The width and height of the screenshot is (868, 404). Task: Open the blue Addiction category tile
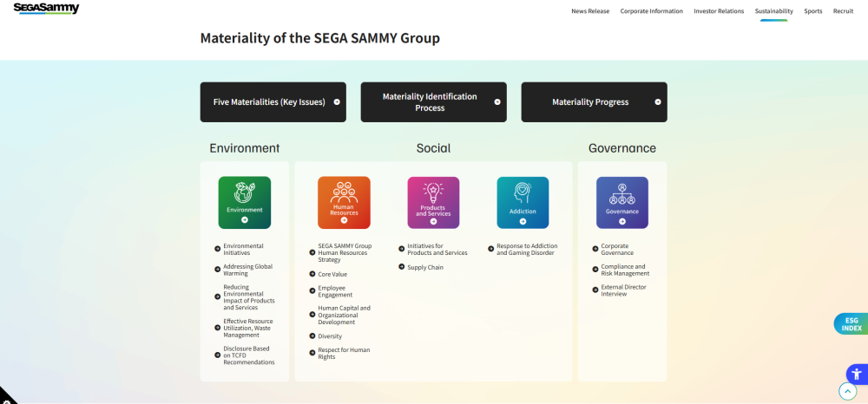523,202
